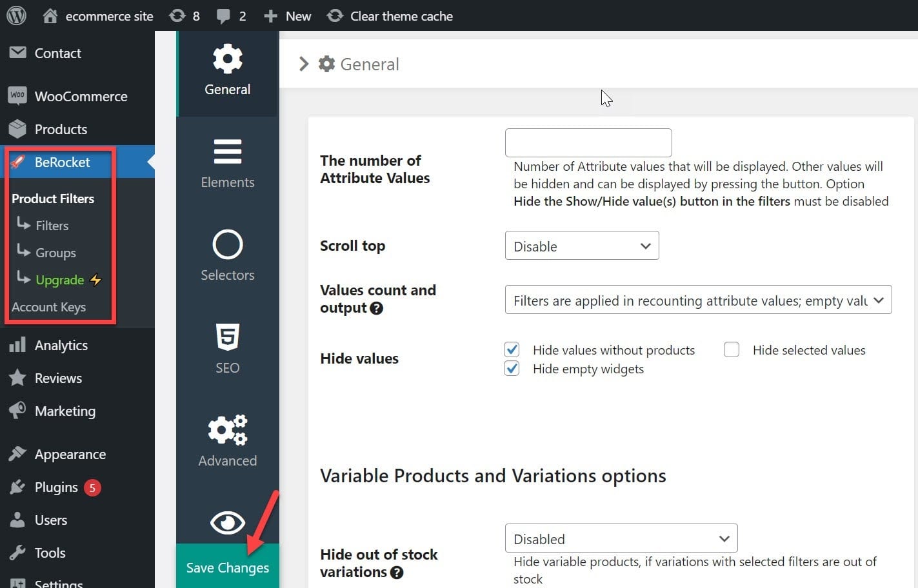918x588 pixels.
Task: Open the Analytics menu
Action: coord(77,345)
